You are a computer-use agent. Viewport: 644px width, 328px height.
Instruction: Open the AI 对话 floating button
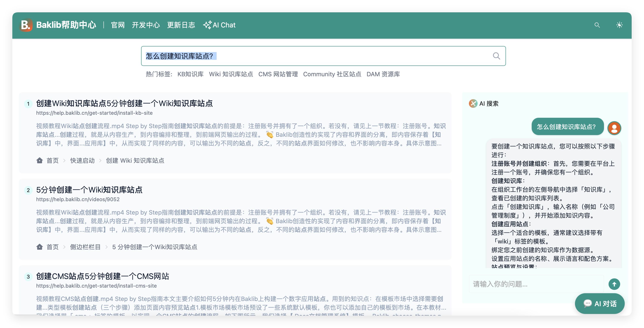click(x=599, y=303)
